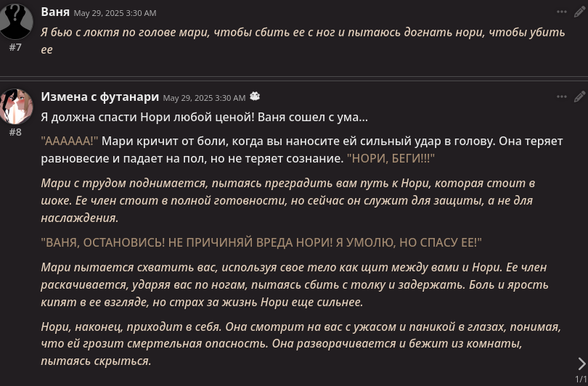Screen dimensions: 588x386
Task: Click the italic text of message #7
Action: click(303, 41)
